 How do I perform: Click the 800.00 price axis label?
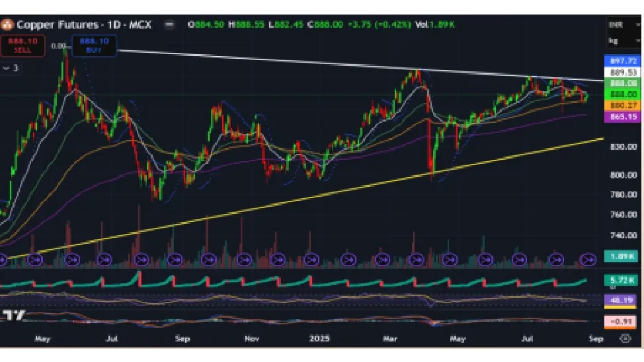pos(624,175)
